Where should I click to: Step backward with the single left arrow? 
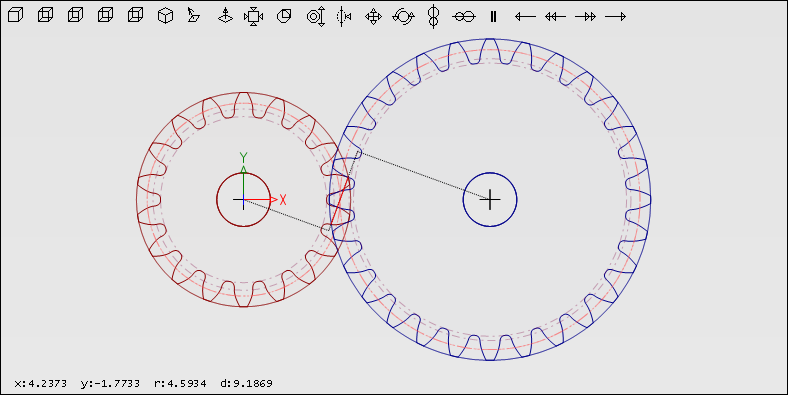(x=525, y=17)
